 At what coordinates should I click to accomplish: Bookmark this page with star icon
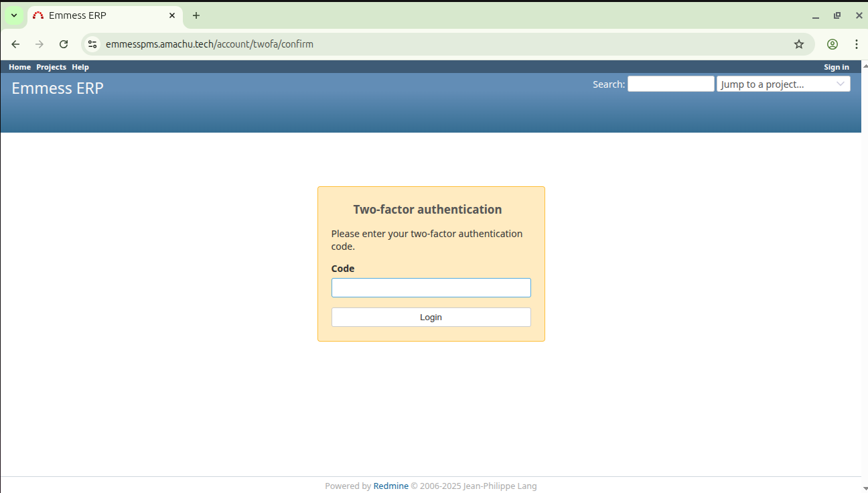(x=798, y=44)
